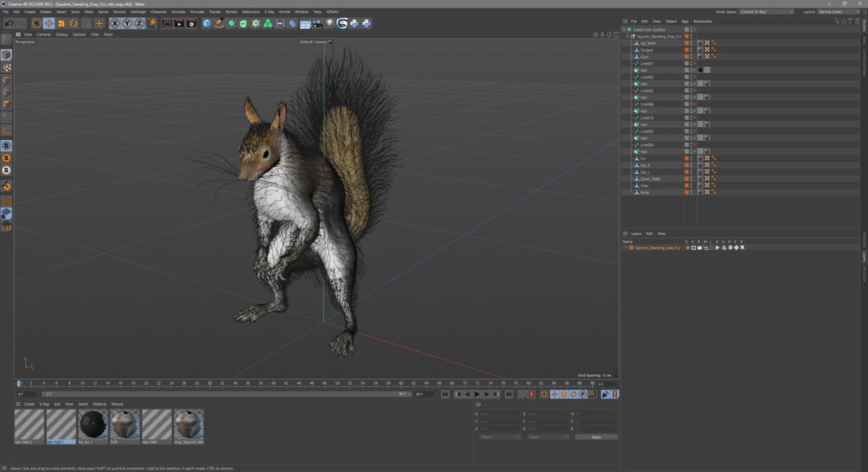Click the filter funnel icon in the Object Manager
868x472 pixels.
[x=850, y=21]
